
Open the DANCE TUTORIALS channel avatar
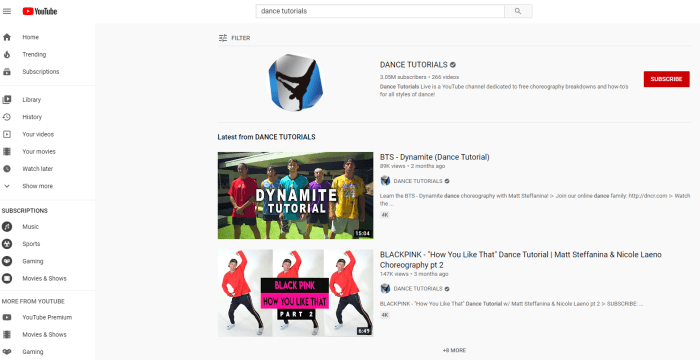pos(296,83)
